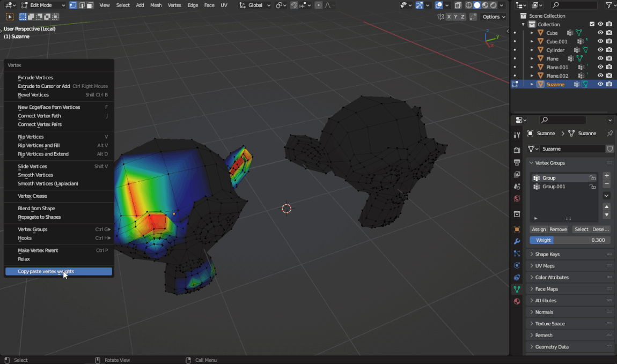Open the Select menu
This screenshot has height=364, width=617.
(123, 5)
